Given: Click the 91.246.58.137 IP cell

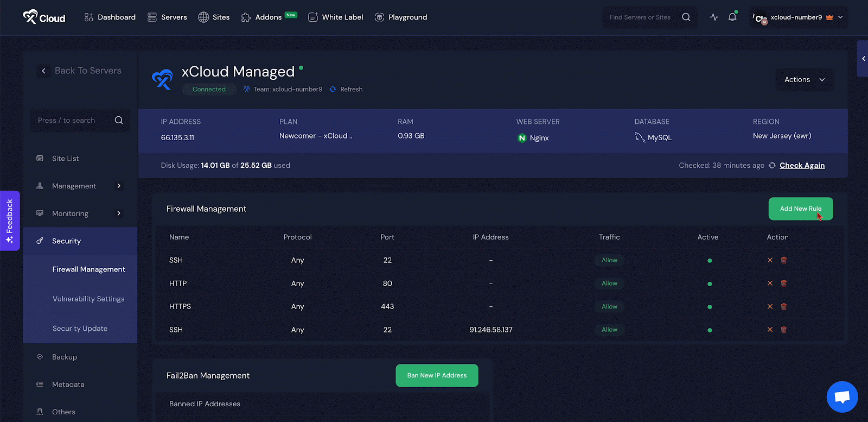Looking at the screenshot, I should (491, 330).
